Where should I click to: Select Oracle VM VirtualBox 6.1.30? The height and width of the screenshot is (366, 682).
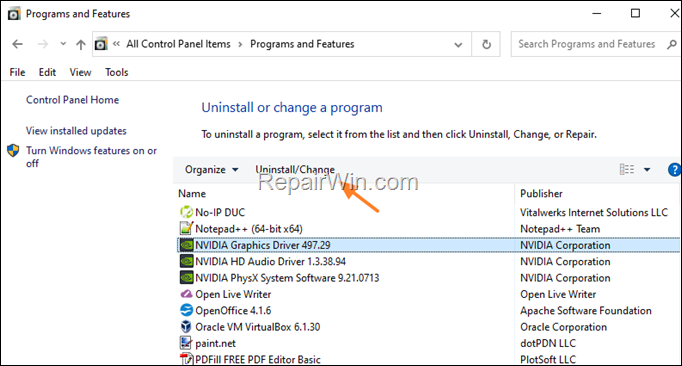(x=257, y=327)
